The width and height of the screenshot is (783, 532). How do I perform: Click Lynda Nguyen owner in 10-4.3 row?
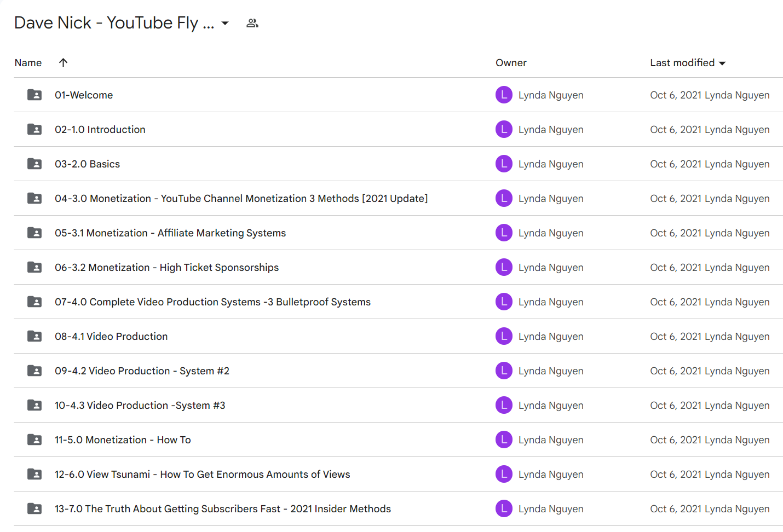[551, 406]
